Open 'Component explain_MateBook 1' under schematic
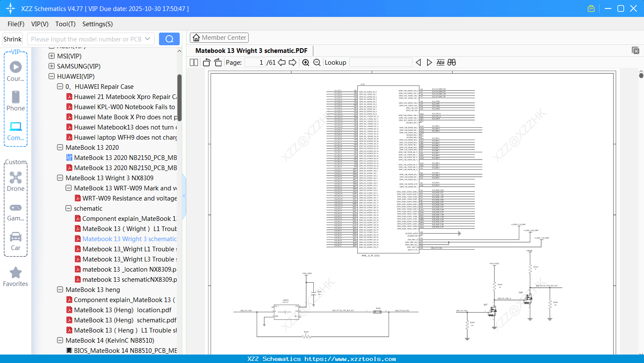The height and width of the screenshot is (363, 644). point(130,219)
